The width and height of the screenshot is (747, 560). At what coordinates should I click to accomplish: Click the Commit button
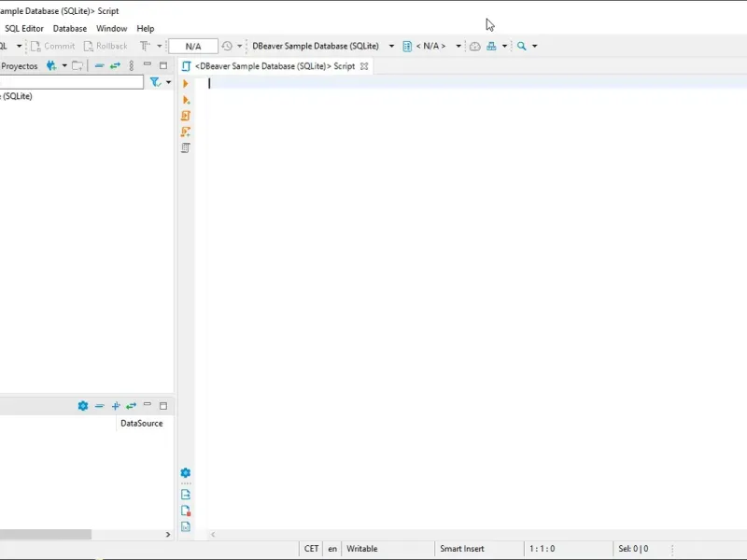tap(52, 46)
